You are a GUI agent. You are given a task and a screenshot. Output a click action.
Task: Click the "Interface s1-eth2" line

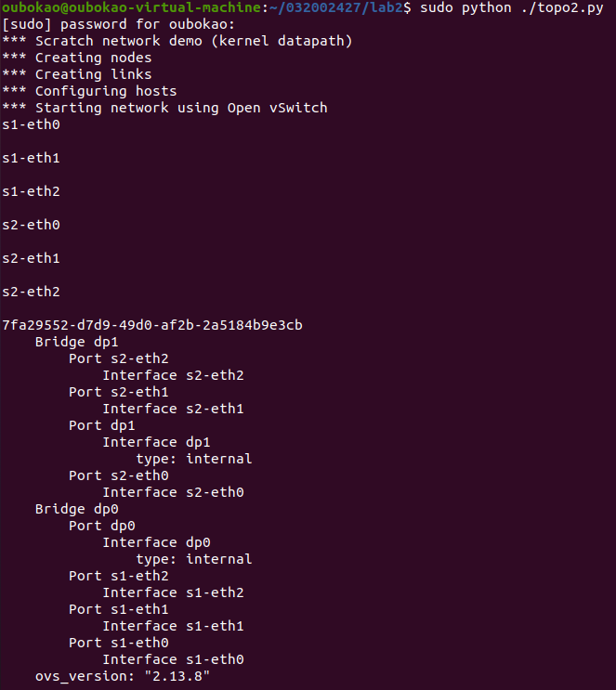click(173, 592)
